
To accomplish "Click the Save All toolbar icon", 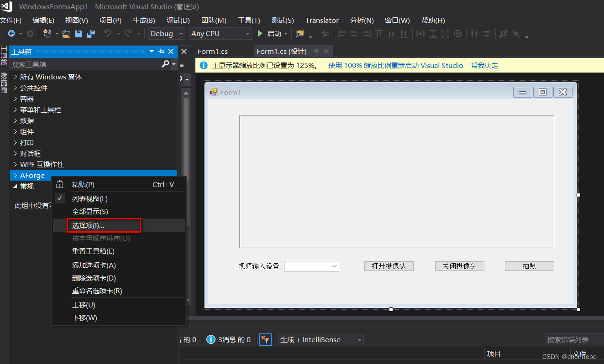I will 90,33.
